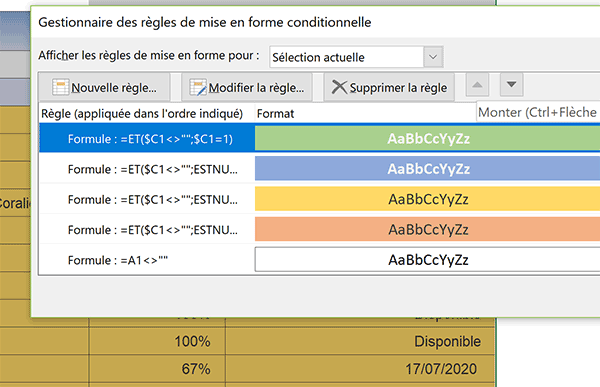Image resolution: width=600 pixels, height=387 pixels.
Task: Click the yellow format preview swatch
Action: coord(427,199)
